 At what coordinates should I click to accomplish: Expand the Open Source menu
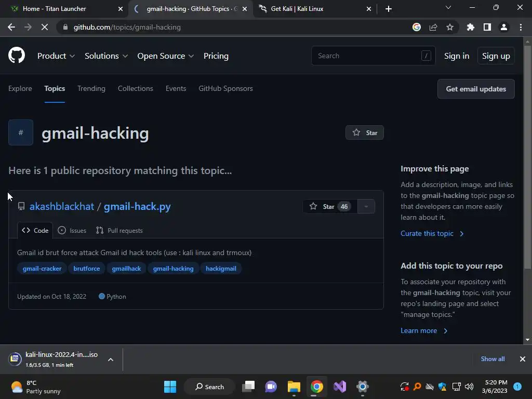pos(166,56)
